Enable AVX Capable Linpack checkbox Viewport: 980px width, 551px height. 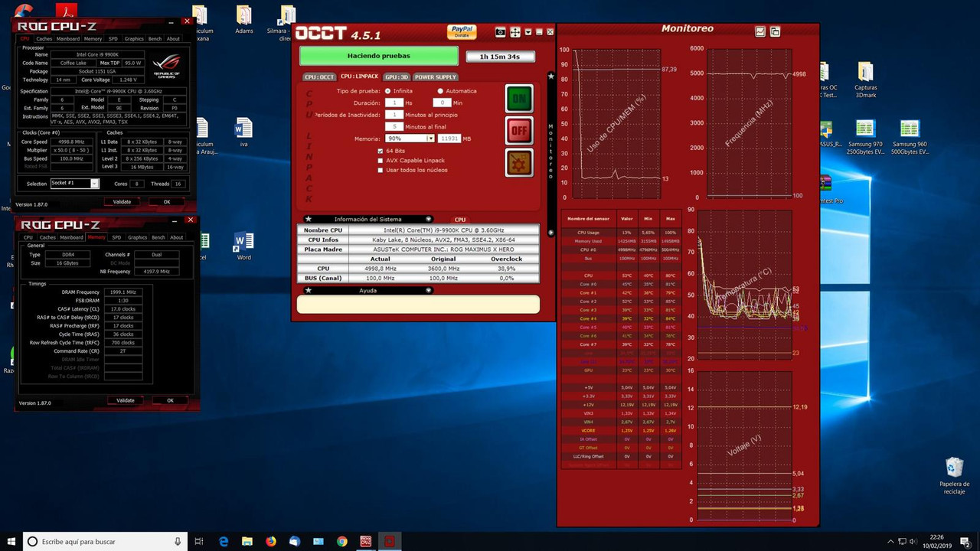[380, 161]
